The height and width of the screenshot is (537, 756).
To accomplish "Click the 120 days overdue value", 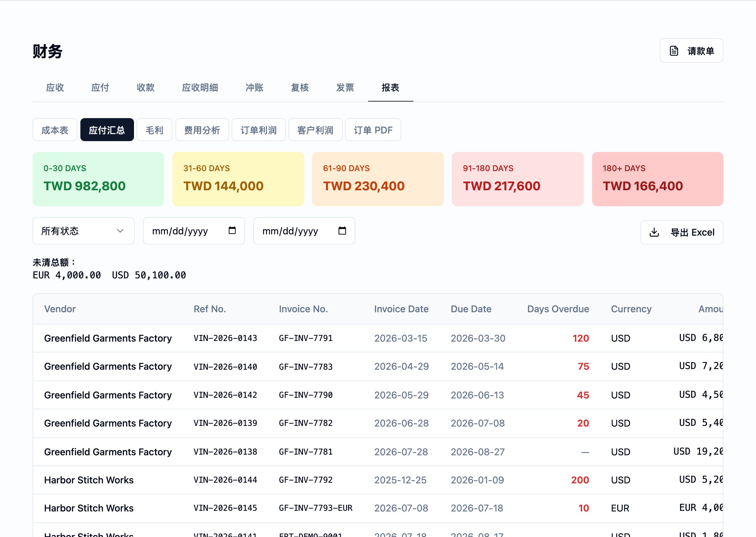I will click(581, 338).
